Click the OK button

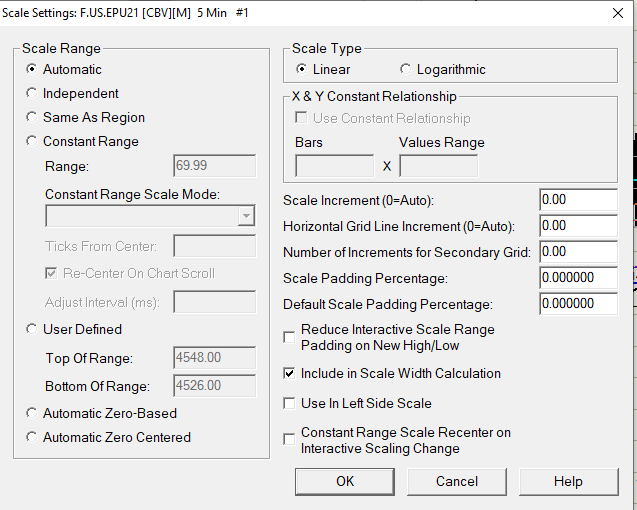(344, 481)
